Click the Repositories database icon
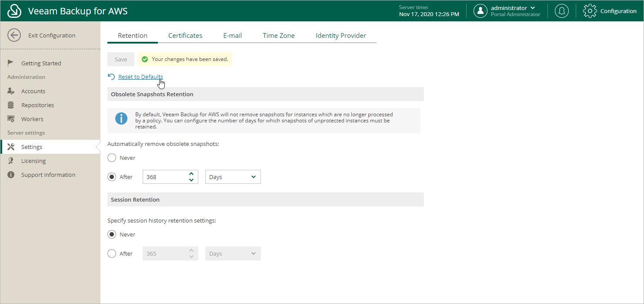This screenshot has width=644, height=304. [11, 105]
